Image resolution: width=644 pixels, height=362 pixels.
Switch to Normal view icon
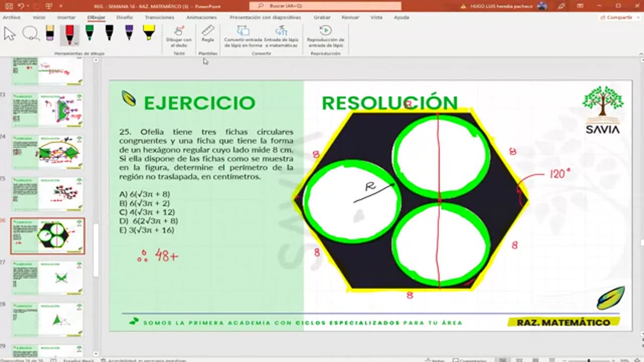point(503,360)
